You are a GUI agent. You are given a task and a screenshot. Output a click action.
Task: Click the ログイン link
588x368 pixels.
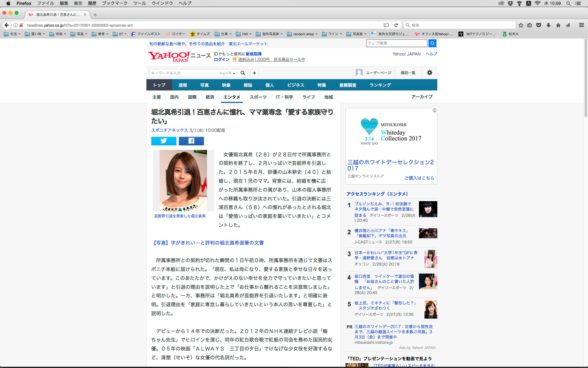pos(221,59)
